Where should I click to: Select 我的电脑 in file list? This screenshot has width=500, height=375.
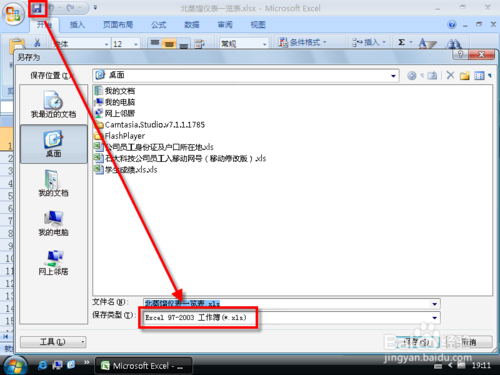tap(115, 102)
